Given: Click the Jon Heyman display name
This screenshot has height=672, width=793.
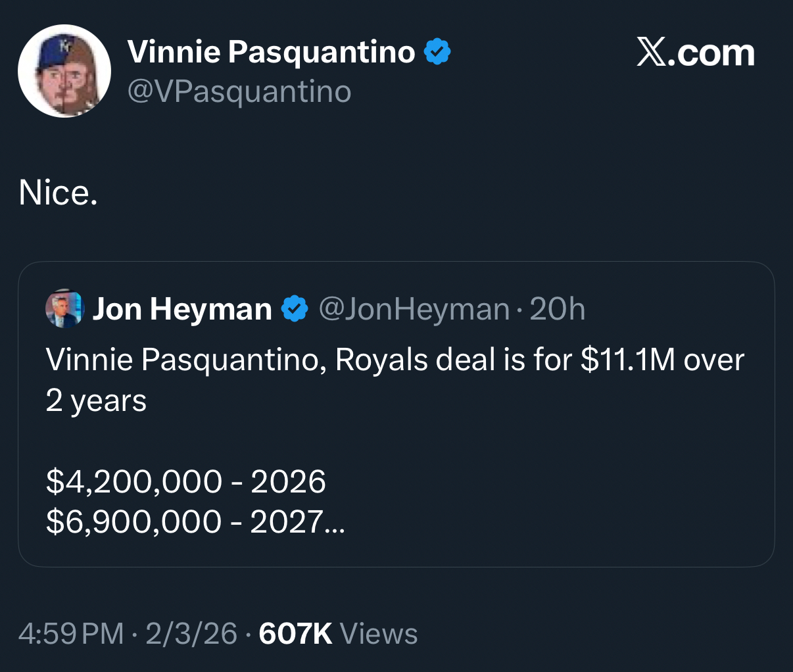Looking at the screenshot, I should click(182, 308).
